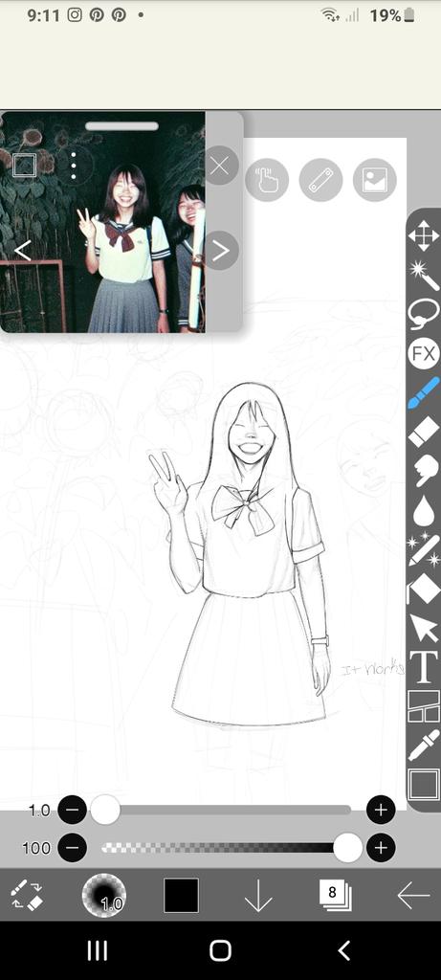Select the Transform move tool
The width and height of the screenshot is (441, 980).
click(424, 236)
